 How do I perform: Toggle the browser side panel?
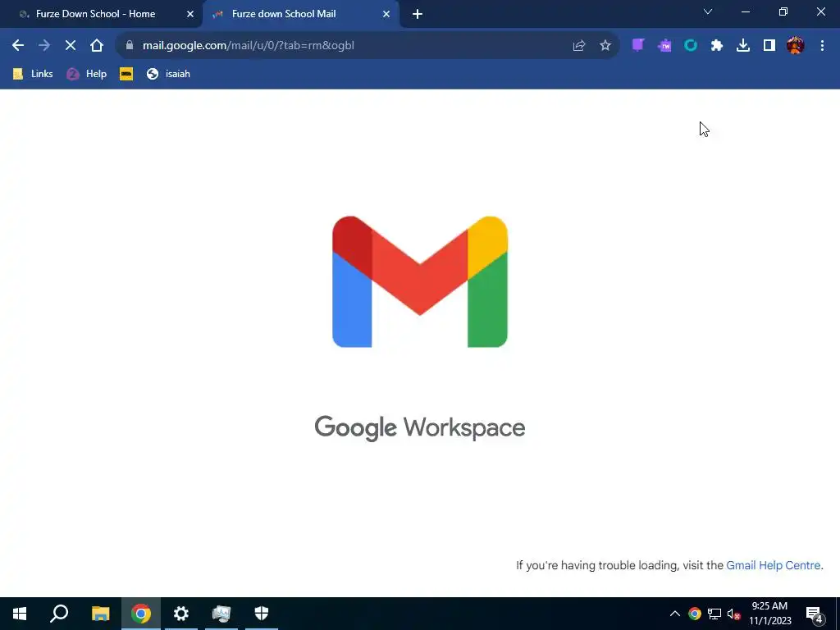click(x=769, y=46)
